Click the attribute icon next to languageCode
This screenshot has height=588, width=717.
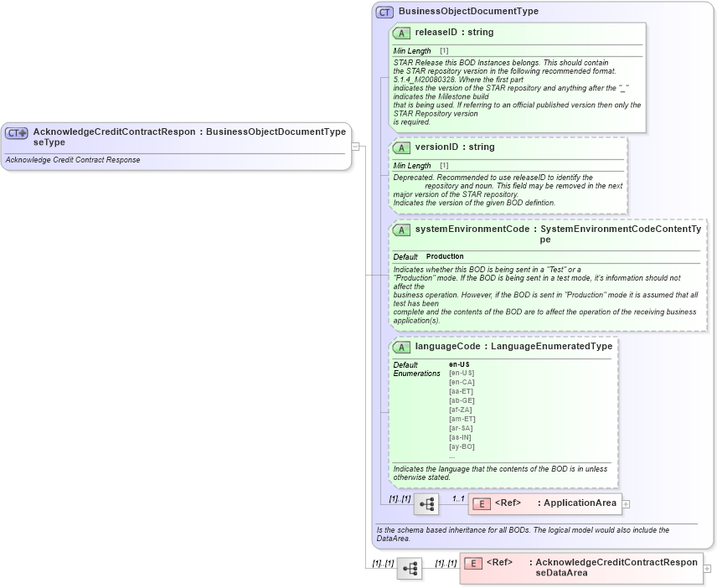click(x=400, y=346)
